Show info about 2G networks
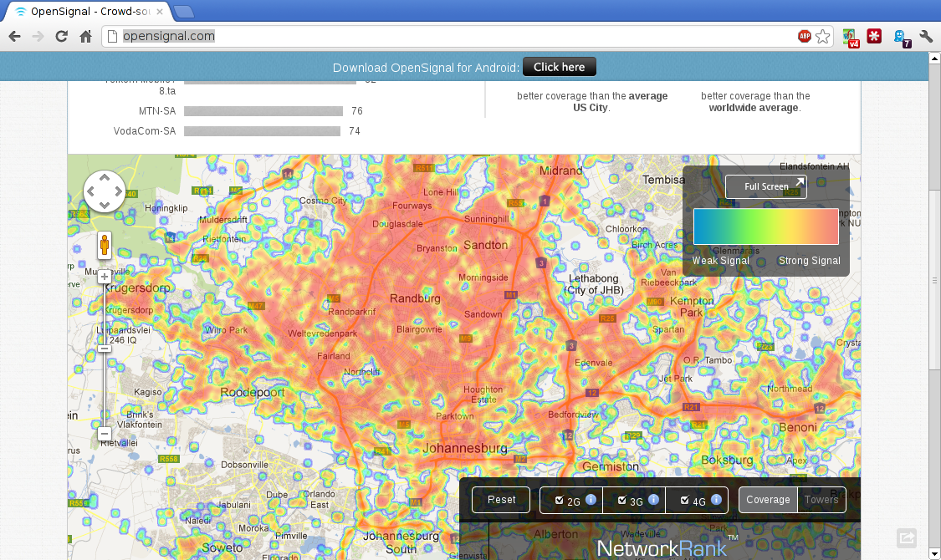 (591, 500)
